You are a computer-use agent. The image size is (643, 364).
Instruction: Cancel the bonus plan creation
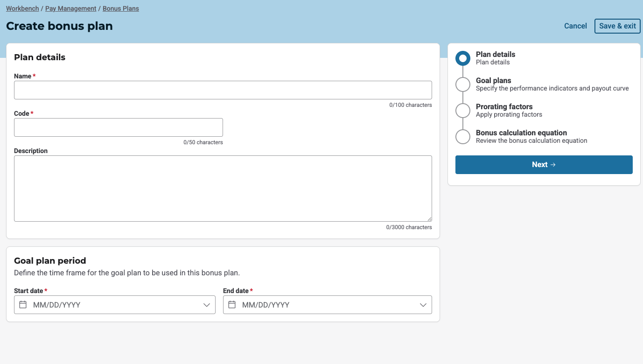[575, 26]
